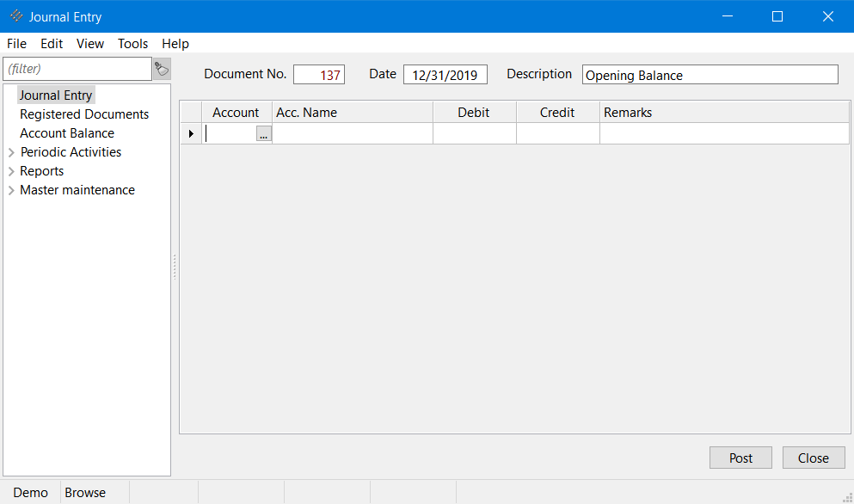Click the Description text field
This screenshot has height=504, width=854.
coord(710,75)
